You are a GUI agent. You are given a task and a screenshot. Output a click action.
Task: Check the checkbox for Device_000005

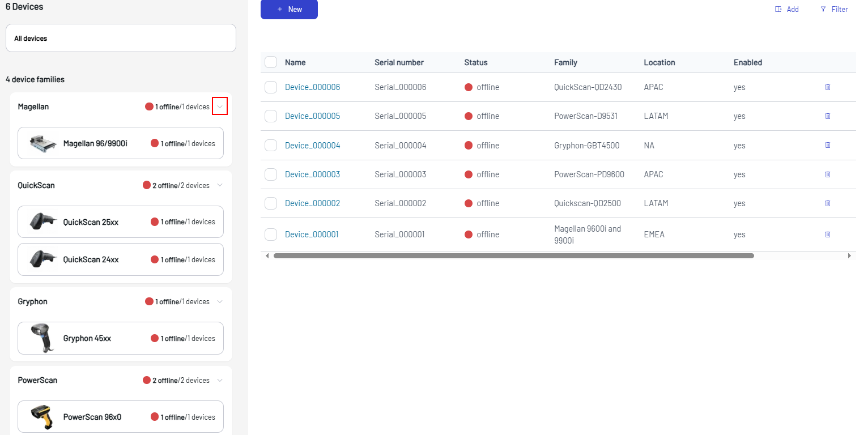[270, 116]
